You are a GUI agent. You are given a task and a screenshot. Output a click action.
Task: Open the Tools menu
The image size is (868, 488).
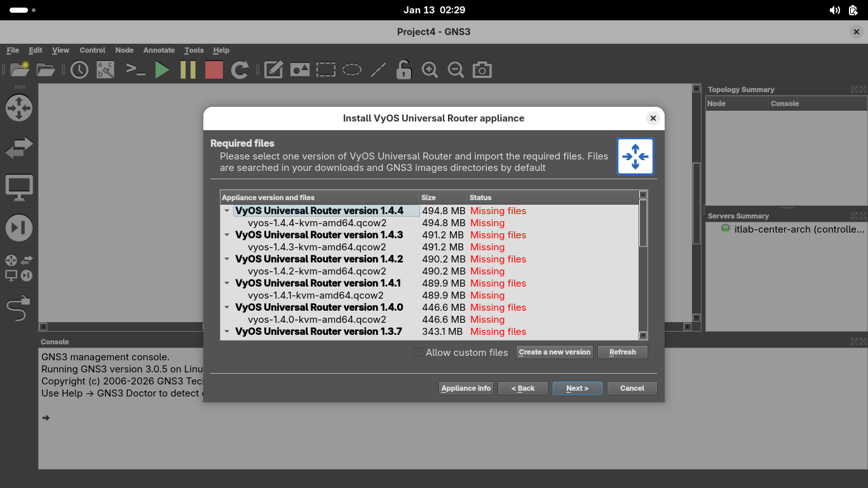click(x=194, y=50)
